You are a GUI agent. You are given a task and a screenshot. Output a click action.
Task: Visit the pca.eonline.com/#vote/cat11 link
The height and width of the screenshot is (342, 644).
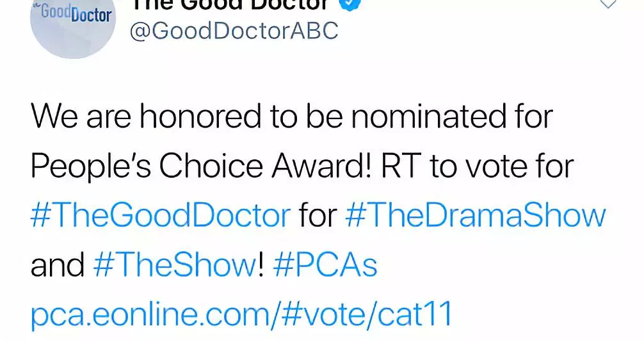(241, 314)
